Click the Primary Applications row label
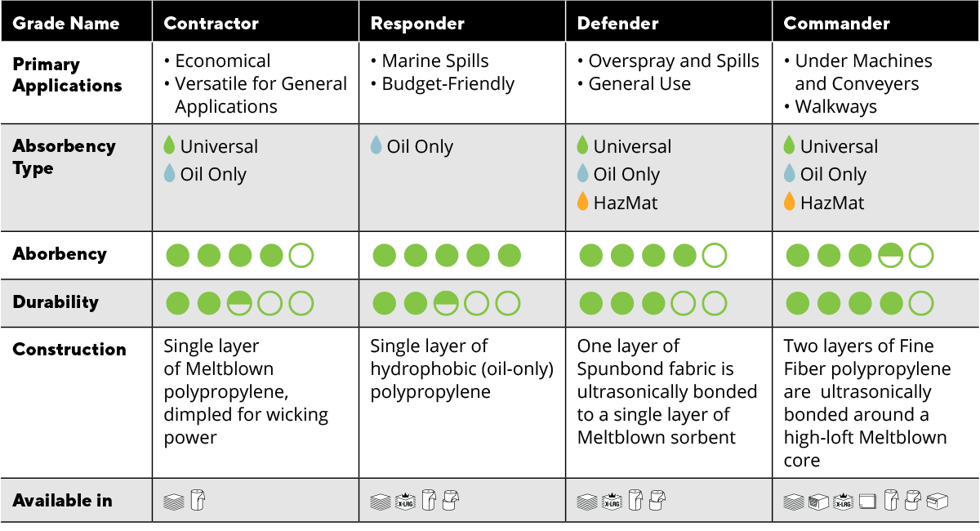980x531 pixels. click(67, 75)
